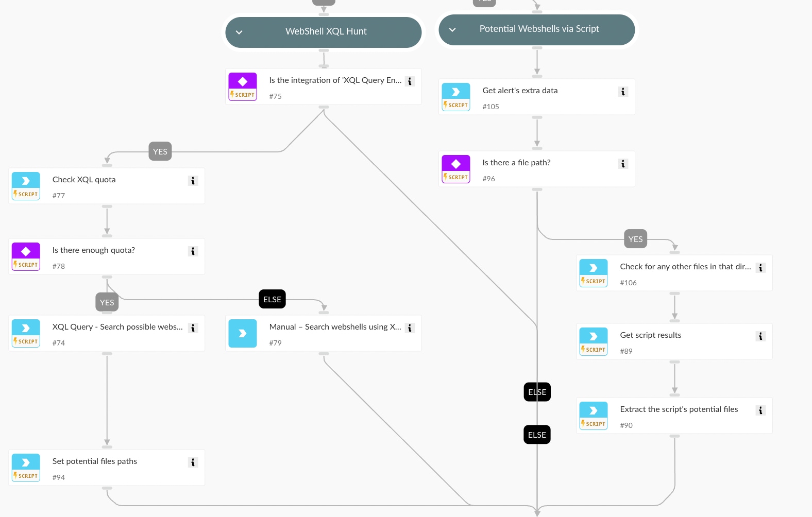Click the ELSE label leading to Manual search task

(x=272, y=299)
